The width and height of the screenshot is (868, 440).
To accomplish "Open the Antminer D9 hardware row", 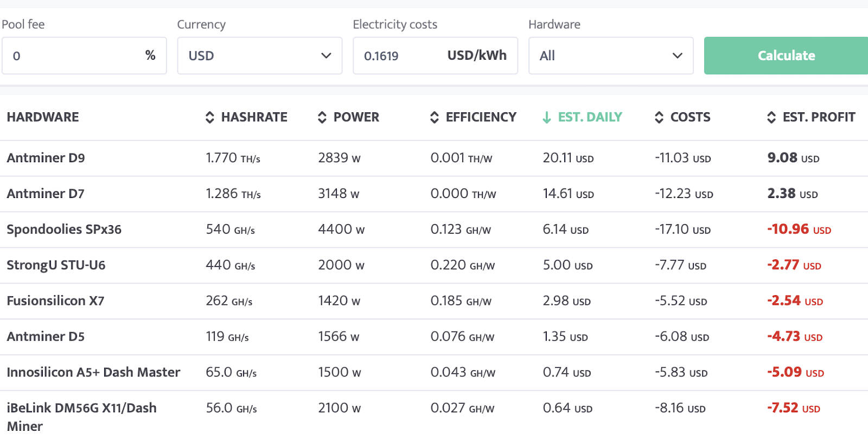I will point(434,158).
